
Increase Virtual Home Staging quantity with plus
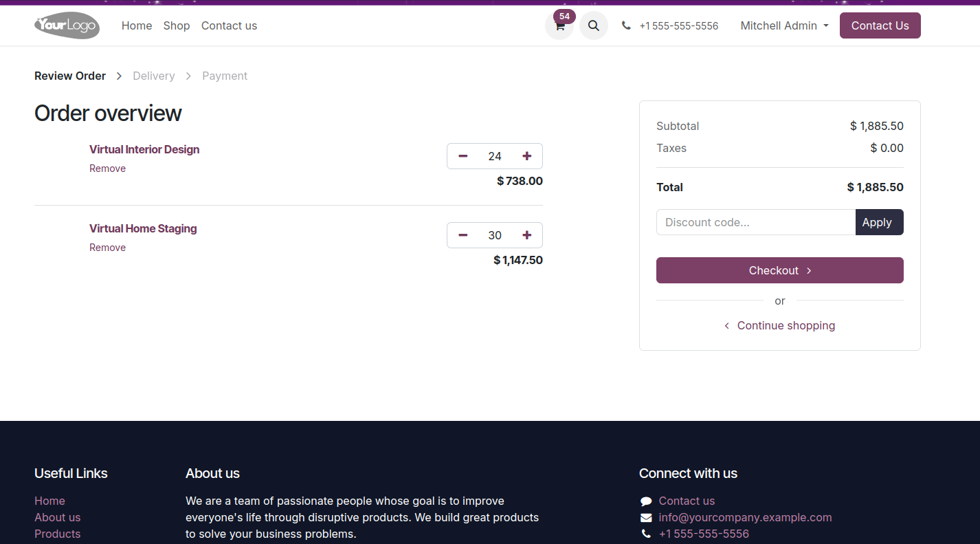(527, 235)
